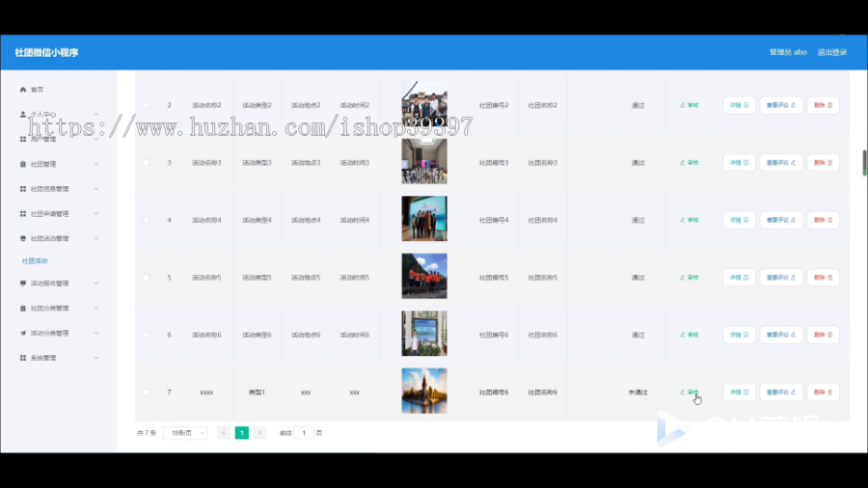This screenshot has height=488, width=868.
Task: Click 查看评论 for 活动名称6 row
Action: tap(781, 335)
